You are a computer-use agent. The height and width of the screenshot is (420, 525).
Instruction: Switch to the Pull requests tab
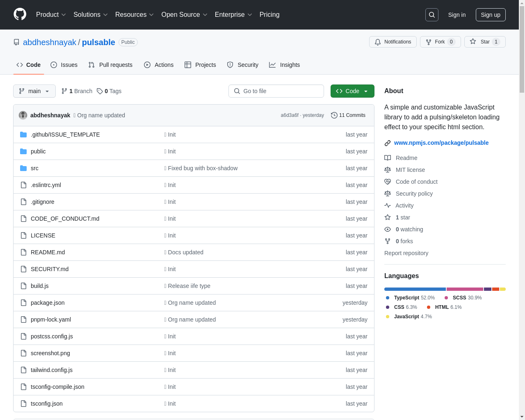[110, 65]
